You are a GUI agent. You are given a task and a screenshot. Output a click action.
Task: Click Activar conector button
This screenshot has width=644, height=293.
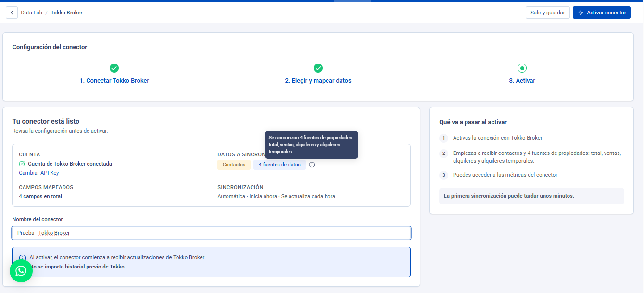coord(602,13)
